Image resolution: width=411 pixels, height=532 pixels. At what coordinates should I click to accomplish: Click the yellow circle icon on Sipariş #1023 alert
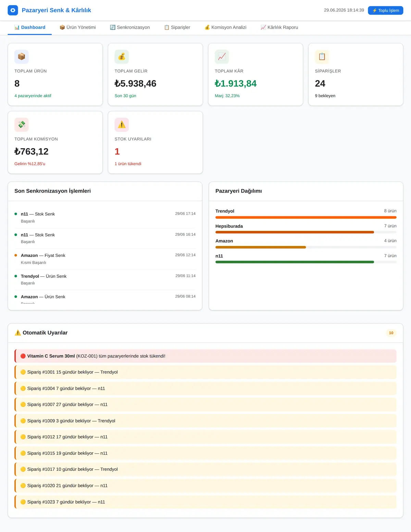click(23, 502)
